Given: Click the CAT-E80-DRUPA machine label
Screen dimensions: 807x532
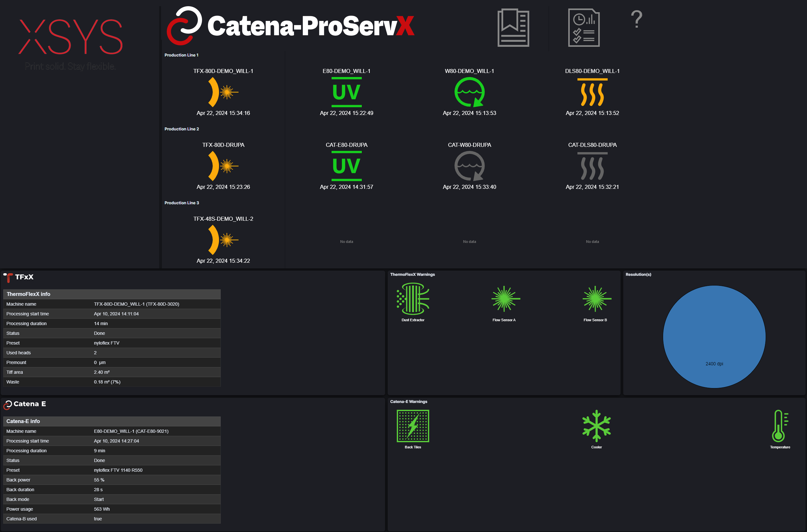Looking at the screenshot, I should pyautogui.click(x=346, y=145).
